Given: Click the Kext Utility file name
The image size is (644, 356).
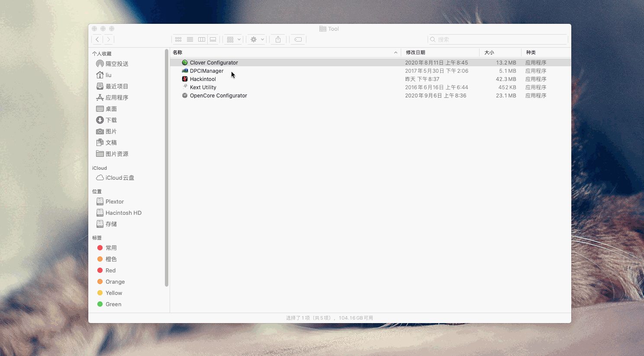Looking at the screenshot, I should point(203,87).
